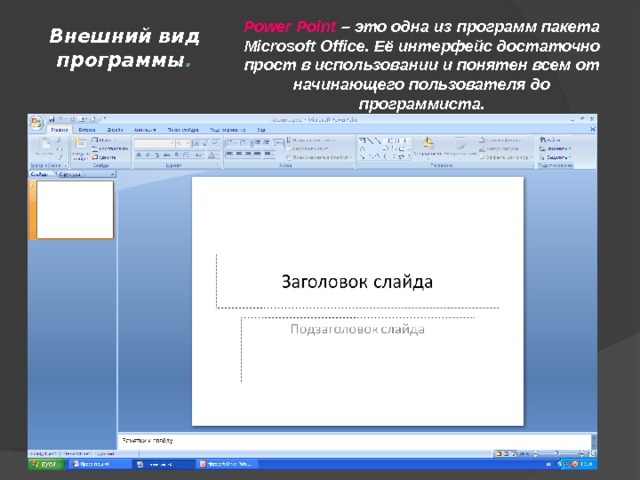Screen dimensions: 640x480
Task: Open the Select (Выделить) dropdown
Action: pyautogui.click(x=554, y=157)
